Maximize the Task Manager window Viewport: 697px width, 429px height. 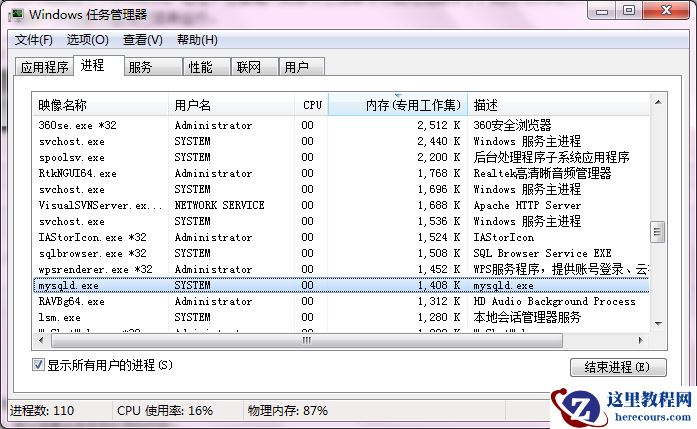(x=629, y=11)
